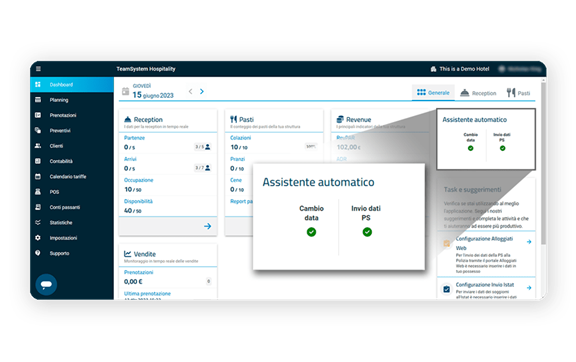Open the hamburger menu icon
This screenshot has height=362, width=576.
38,69
